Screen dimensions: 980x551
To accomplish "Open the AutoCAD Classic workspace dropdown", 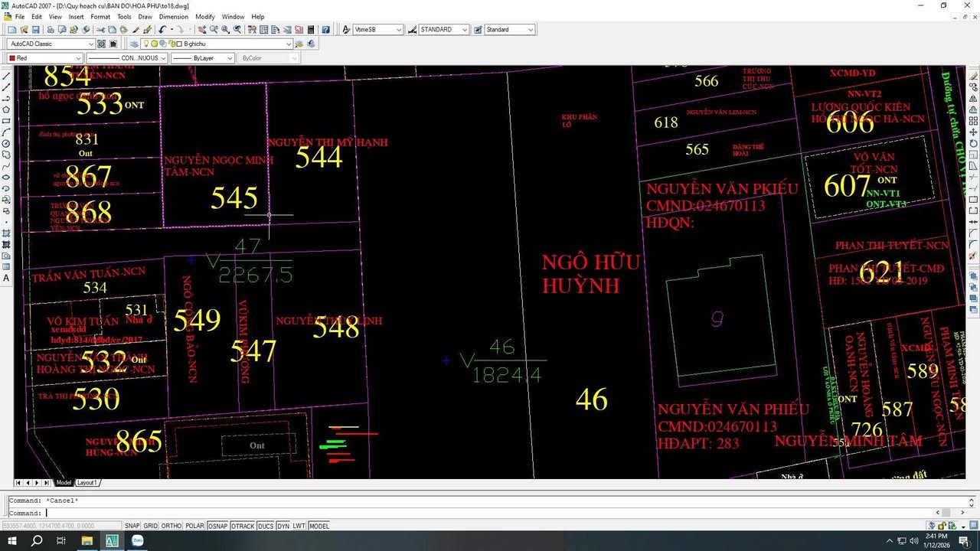I will coord(91,44).
